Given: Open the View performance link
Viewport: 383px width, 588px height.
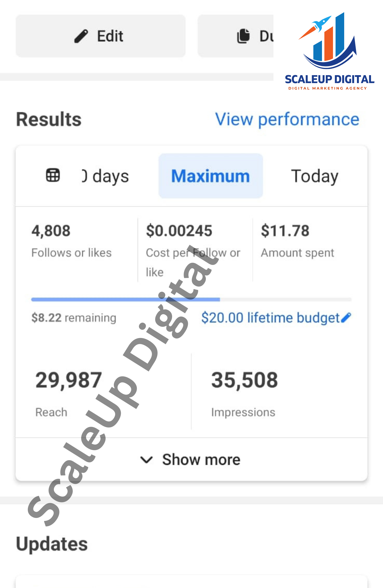Looking at the screenshot, I should pyautogui.click(x=287, y=119).
